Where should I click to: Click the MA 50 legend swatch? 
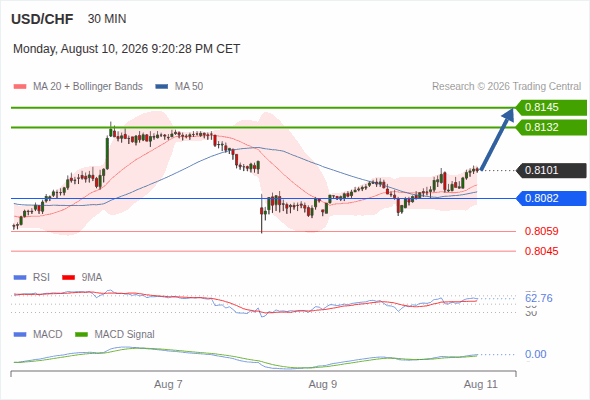coord(162,87)
